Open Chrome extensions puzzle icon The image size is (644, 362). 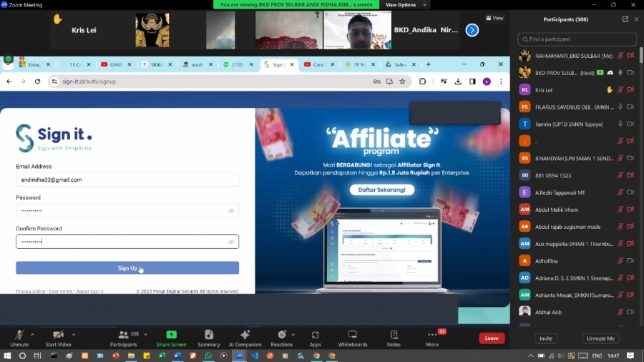tap(422, 82)
